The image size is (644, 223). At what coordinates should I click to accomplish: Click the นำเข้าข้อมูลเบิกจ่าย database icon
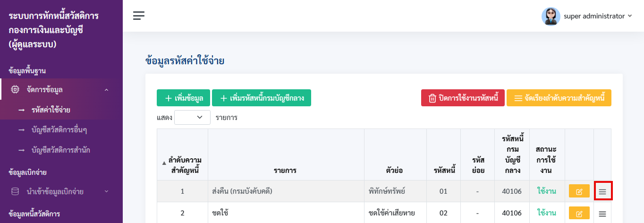15,191
